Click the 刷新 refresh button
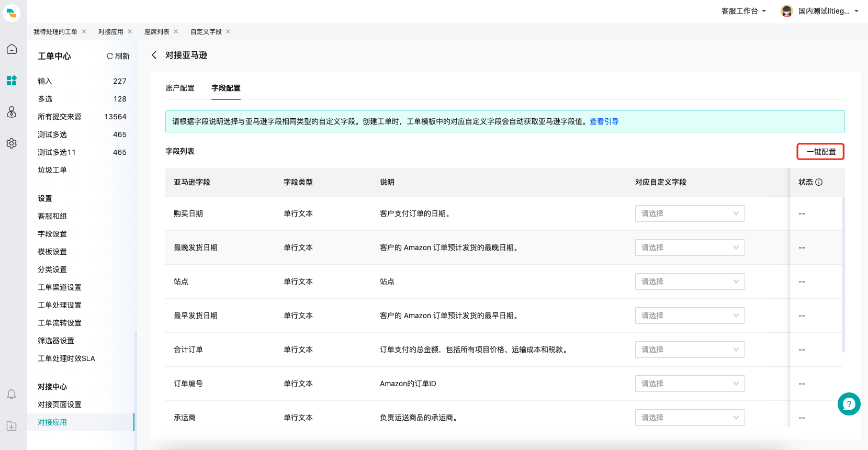This screenshot has height=450, width=868. (118, 56)
